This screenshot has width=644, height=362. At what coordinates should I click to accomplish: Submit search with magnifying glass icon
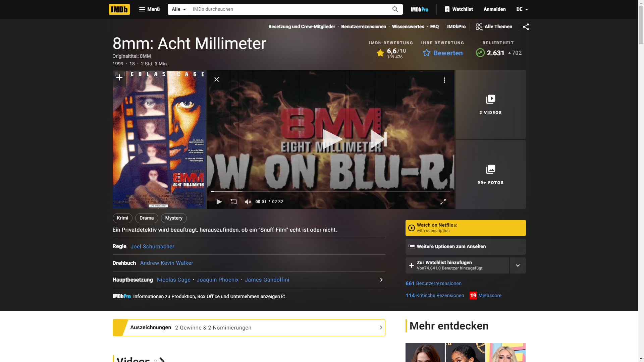tap(395, 9)
